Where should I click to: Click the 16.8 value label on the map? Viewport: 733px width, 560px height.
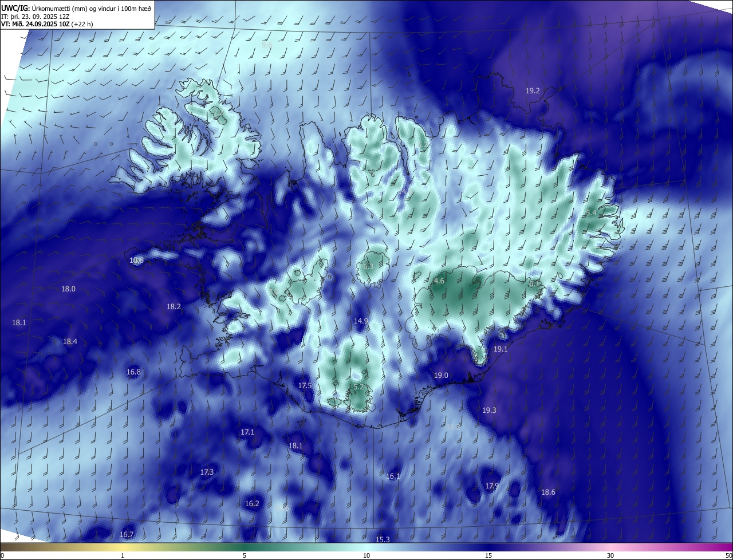pyautogui.click(x=133, y=372)
